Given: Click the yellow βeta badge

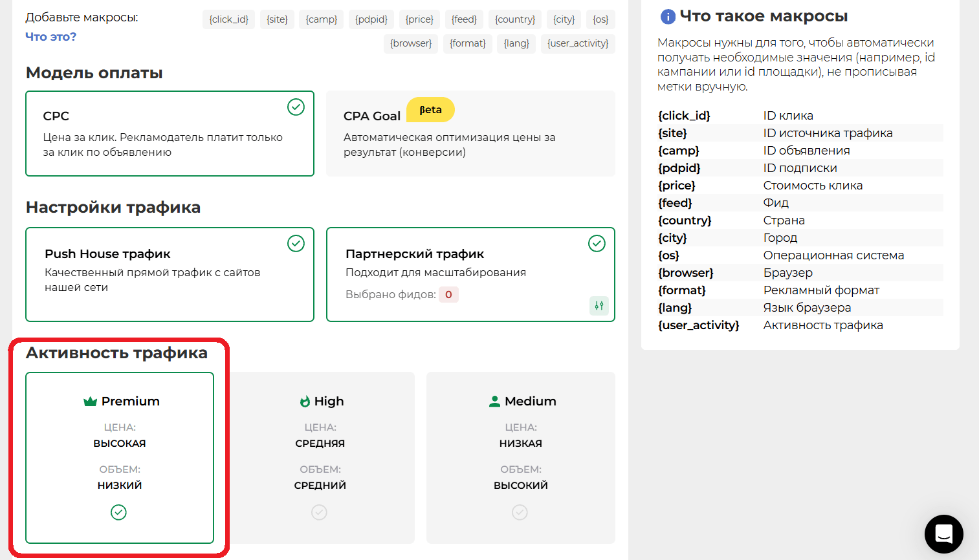Looking at the screenshot, I should (430, 110).
